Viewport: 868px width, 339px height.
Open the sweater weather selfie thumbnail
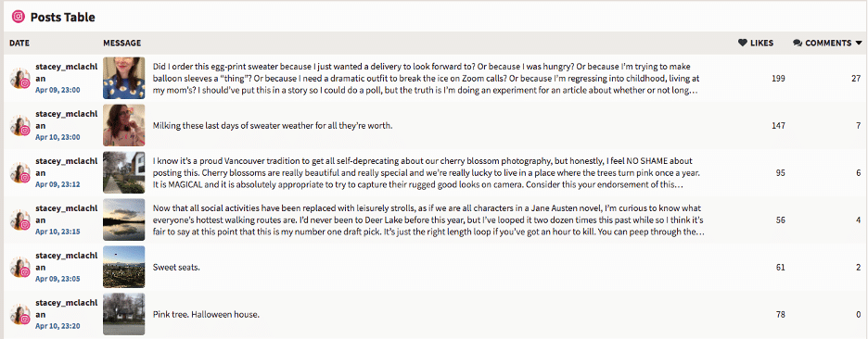(x=124, y=125)
